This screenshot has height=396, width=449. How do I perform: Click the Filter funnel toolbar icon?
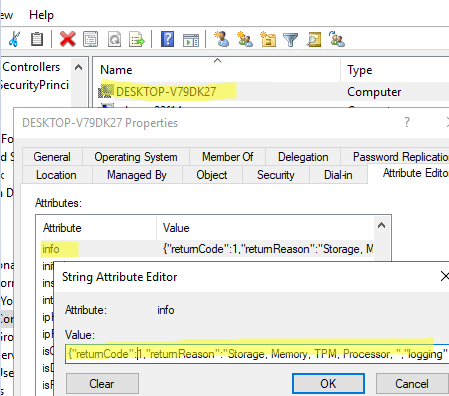click(x=290, y=39)
